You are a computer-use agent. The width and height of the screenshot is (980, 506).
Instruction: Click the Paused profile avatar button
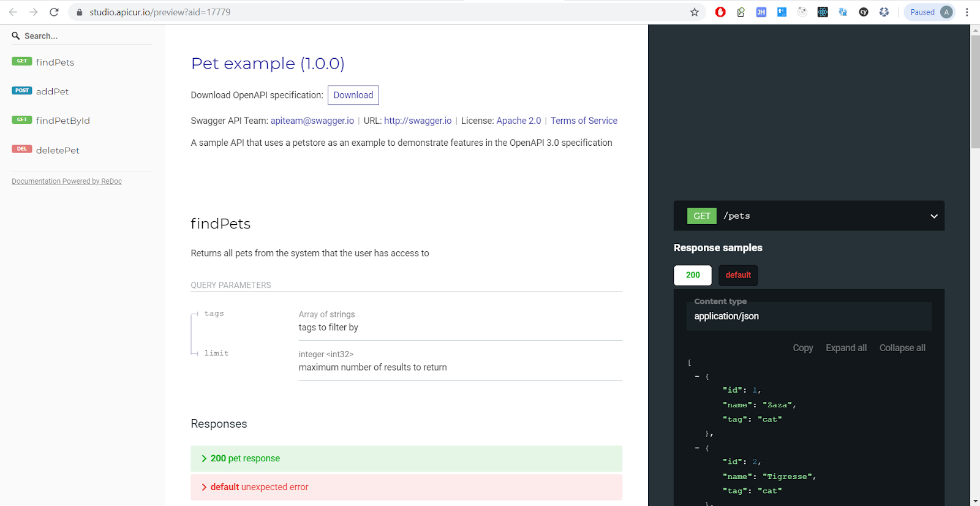tap(930, 12)
